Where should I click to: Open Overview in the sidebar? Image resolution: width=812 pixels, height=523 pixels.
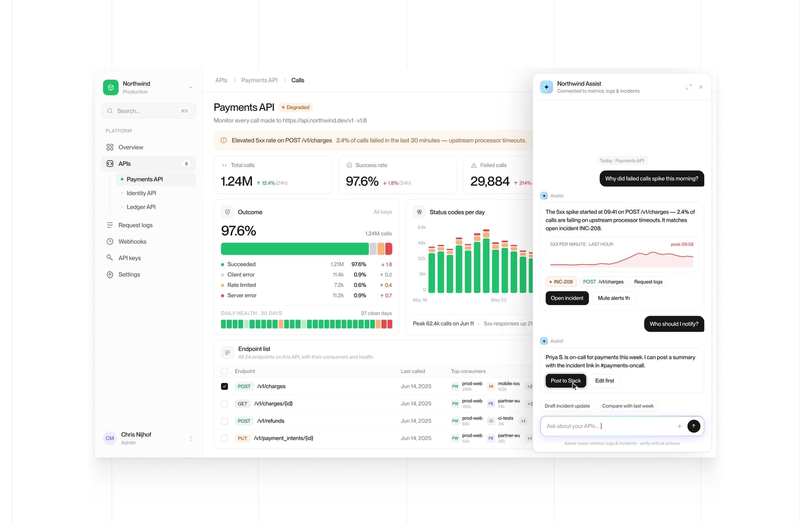click(149, 147)
